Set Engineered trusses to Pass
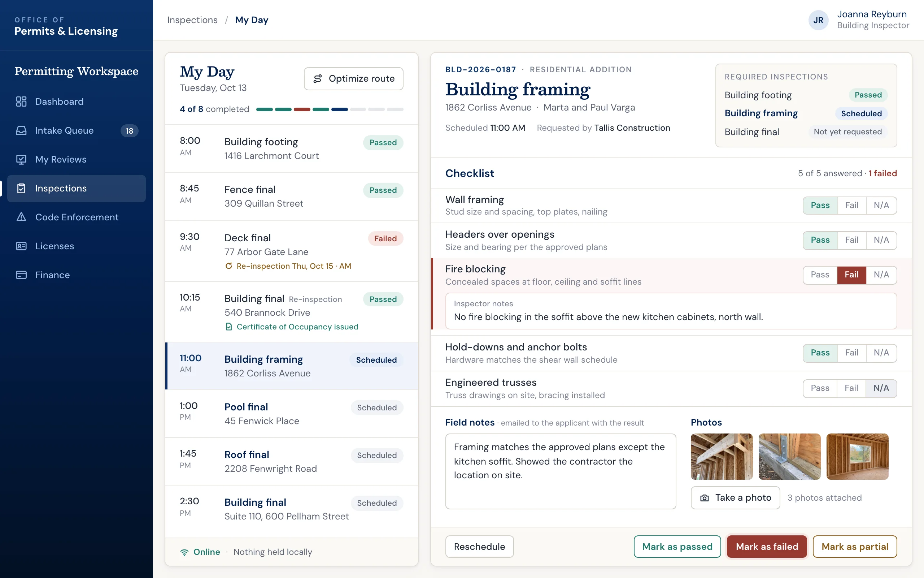The image size is (924, 578). tap(820, 388)
